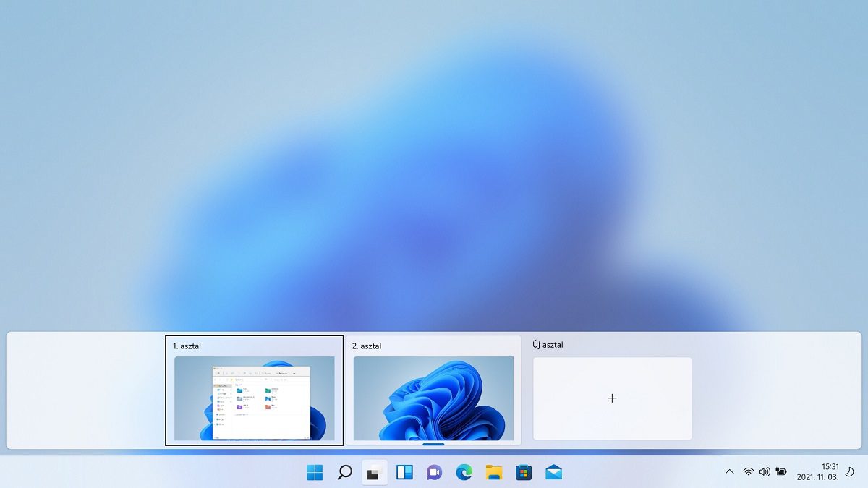The width and height of the screenshot is (868, 488).
Task: Click the battery status icon
Action: click(x=781, y=472)
